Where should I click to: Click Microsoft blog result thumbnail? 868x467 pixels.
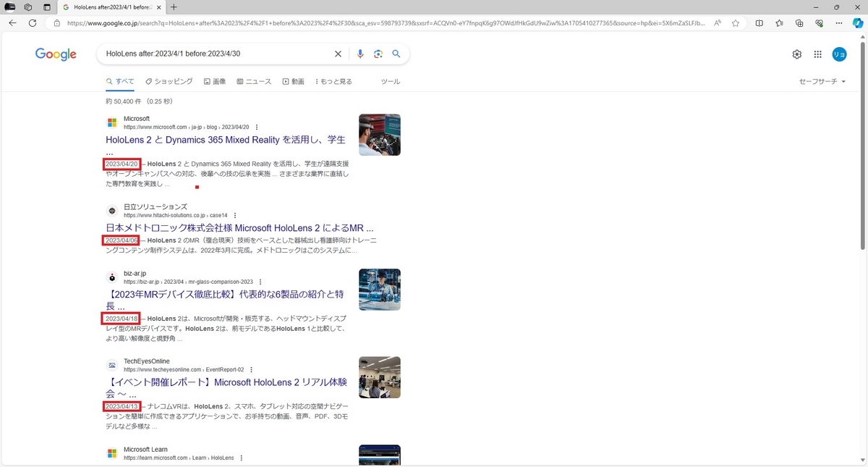[x=380, y=135]
